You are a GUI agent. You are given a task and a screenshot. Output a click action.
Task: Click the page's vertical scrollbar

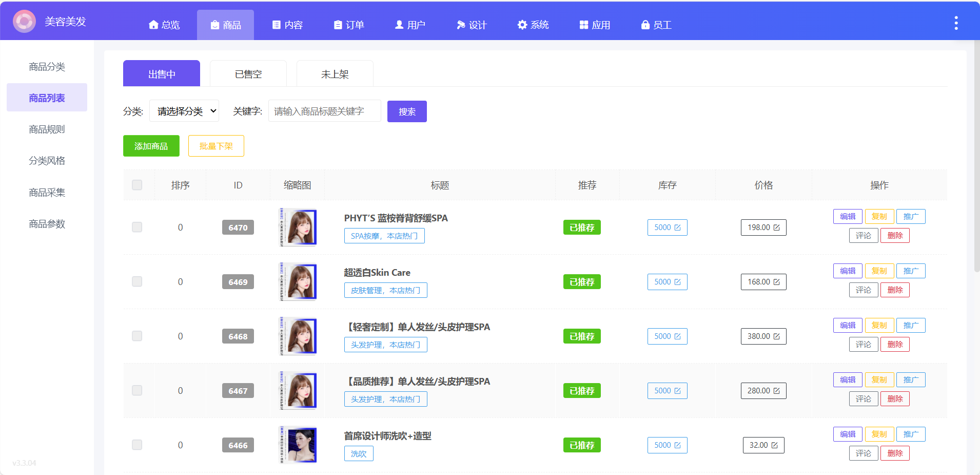976,154
